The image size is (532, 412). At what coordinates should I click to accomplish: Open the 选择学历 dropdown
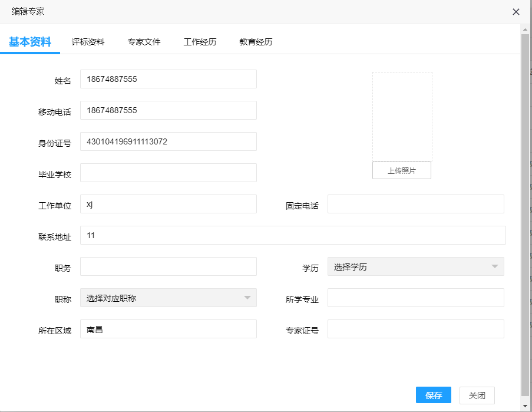point(415,266)
